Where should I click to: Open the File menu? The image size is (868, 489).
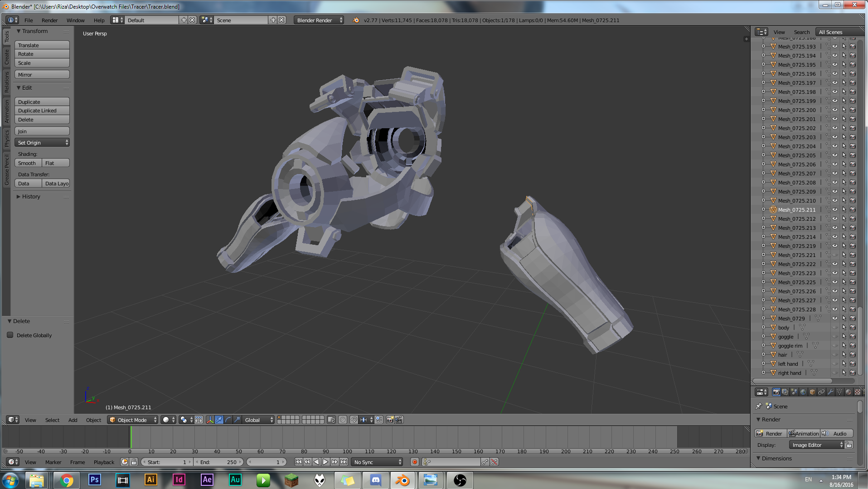[29, 20]
